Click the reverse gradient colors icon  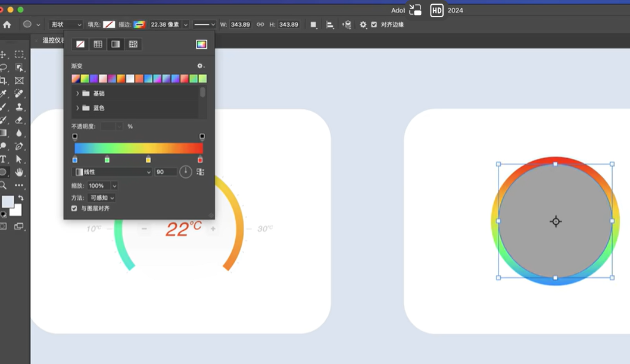pos(200,172)
